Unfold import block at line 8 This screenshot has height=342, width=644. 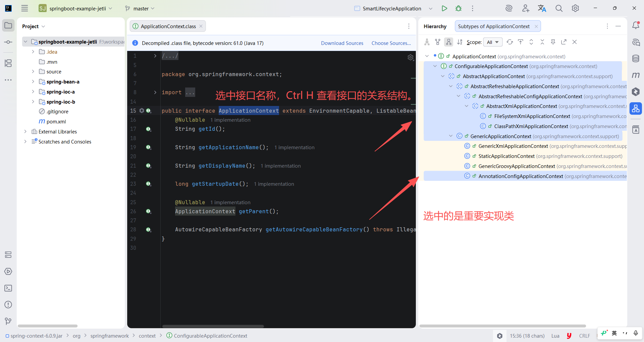pos(155,92)
